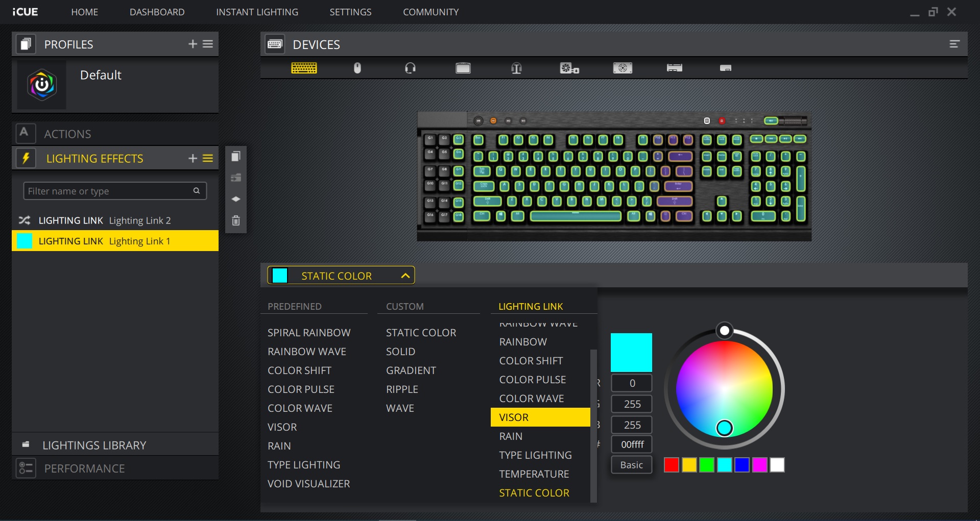Viewport: 980px width, 521px height.
Task: Click the delete lighting effect trash icon
Action: point(236,220)
